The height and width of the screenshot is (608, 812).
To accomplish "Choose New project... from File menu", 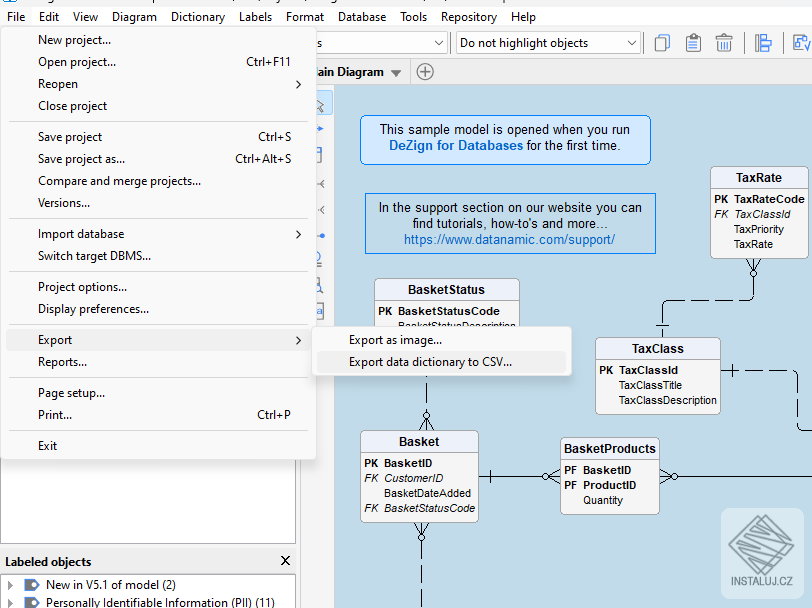I will click(158, 40).
